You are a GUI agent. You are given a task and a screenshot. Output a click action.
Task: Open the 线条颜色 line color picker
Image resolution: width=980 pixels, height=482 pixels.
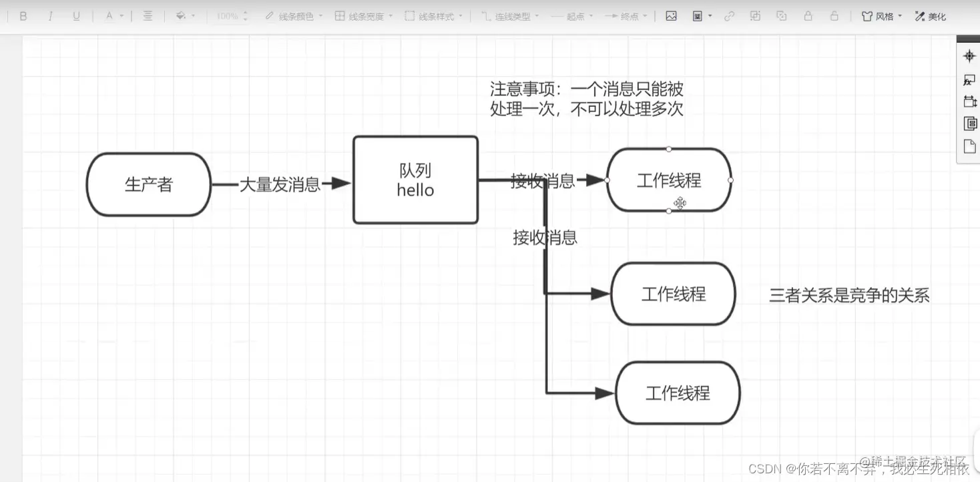coord(294,15)
